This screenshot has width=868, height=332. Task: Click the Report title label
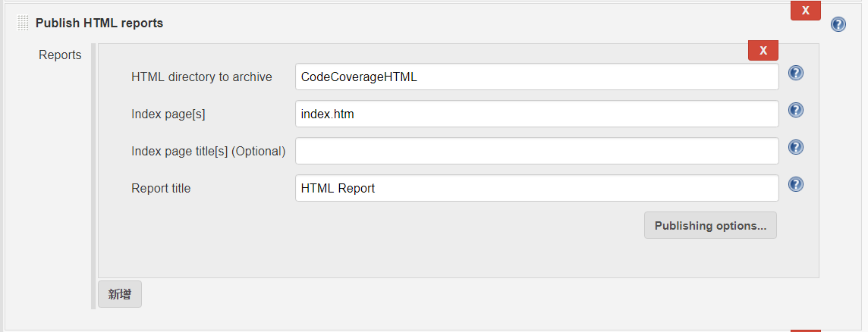click(161, 188)
